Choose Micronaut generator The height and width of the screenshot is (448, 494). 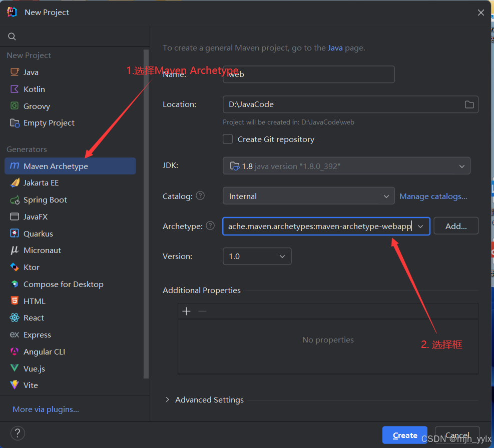tap(70, 250)
